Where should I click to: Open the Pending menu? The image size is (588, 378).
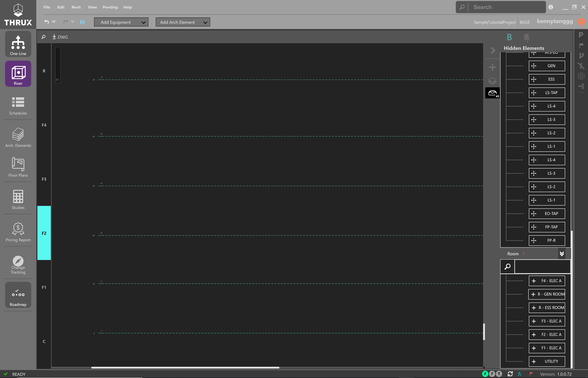pos(110,7)
